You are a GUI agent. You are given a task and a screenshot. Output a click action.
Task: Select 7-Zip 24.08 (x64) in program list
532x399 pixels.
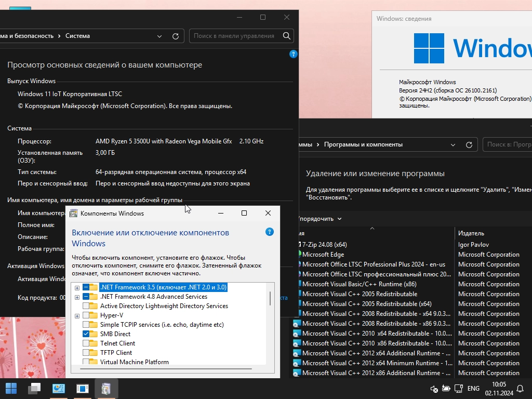[x=324, y=245]
